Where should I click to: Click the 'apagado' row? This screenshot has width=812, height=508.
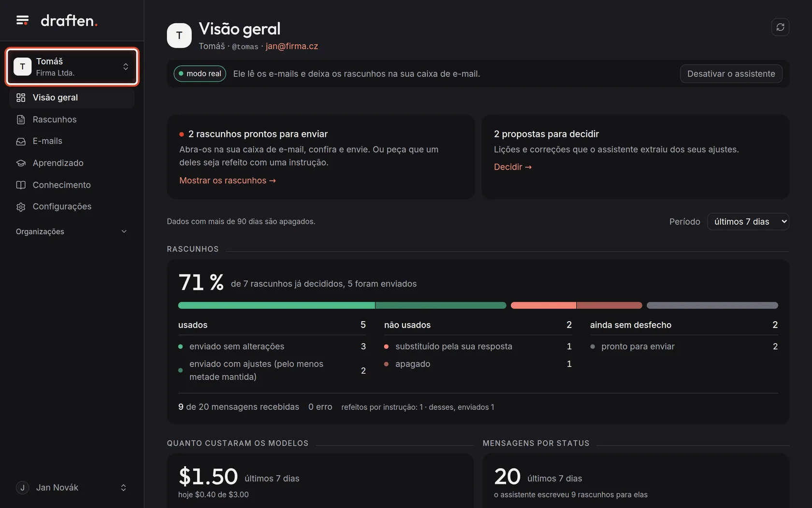click(x=478, y=364)
